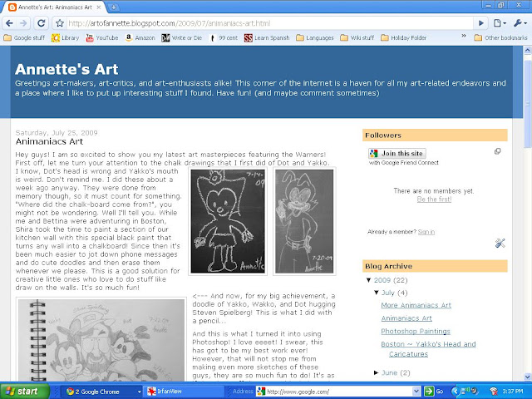Expand the June archive month
Viewport: 532px width, 399px height.
[x=376, y=372]
